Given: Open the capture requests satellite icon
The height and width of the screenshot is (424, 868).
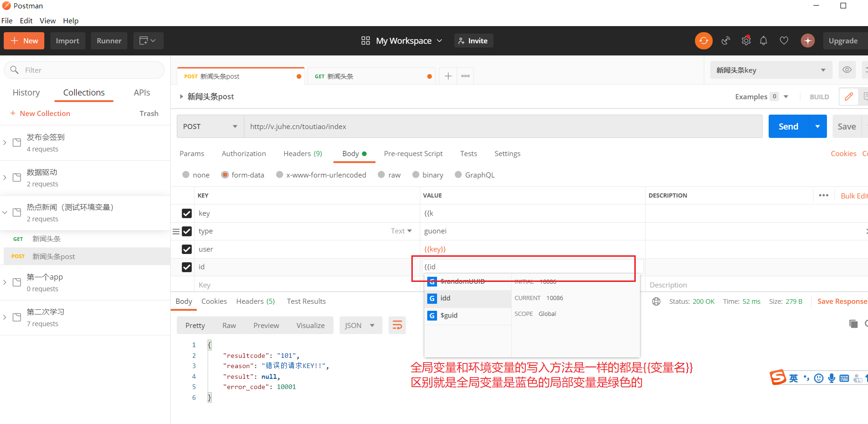Looking at the screenshot, I should (726, 41).
